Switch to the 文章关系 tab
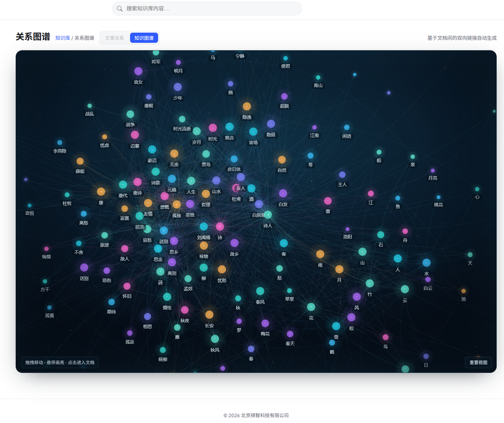 coord(114,38)
